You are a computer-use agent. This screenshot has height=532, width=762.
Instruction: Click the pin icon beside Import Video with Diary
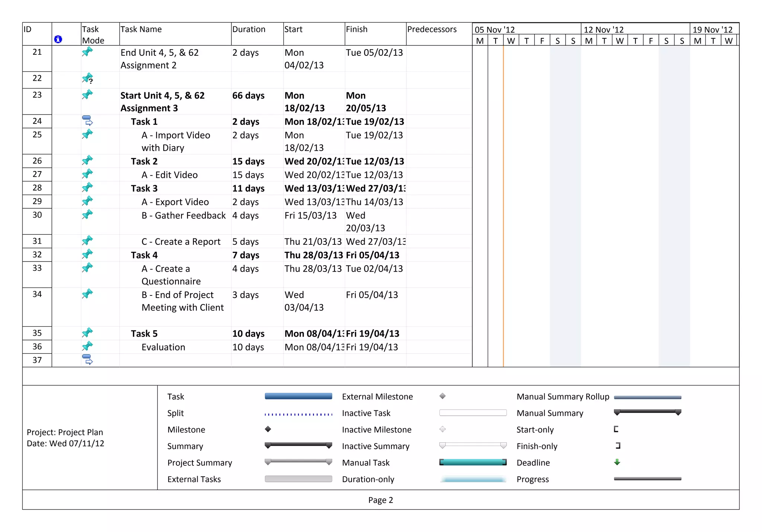point(87,134)
